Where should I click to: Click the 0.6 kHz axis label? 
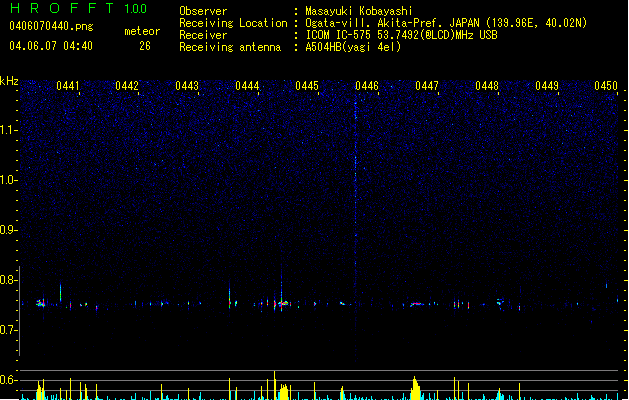pos(8,380)
